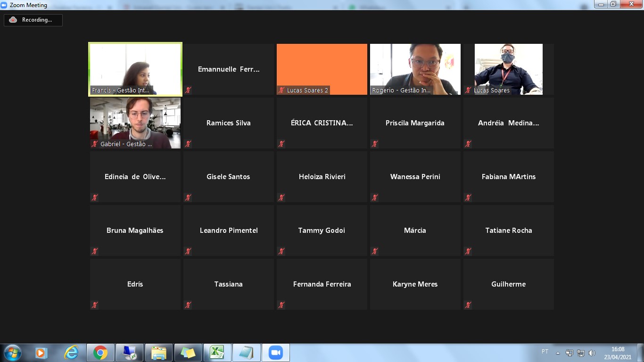Open Windows Media Player from the taskbar
Screen dimensions: 644x362
(41, 353)
